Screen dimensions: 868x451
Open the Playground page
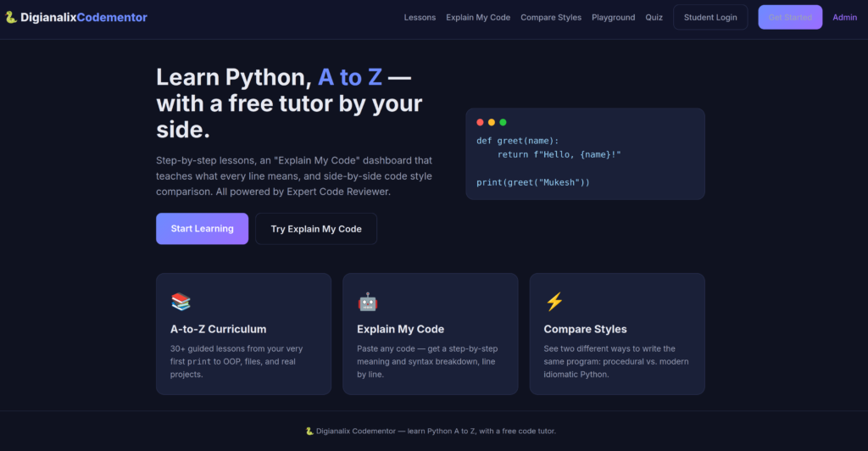[x=614, y=17]
